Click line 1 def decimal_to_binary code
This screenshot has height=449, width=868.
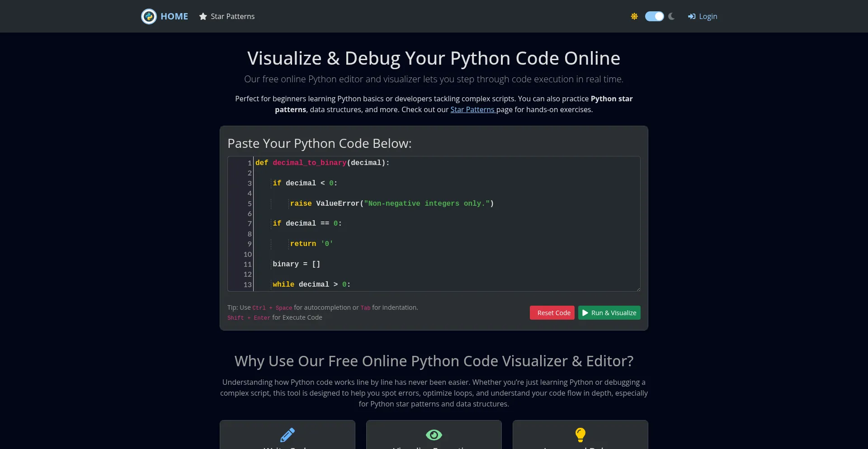coord(322,163)
